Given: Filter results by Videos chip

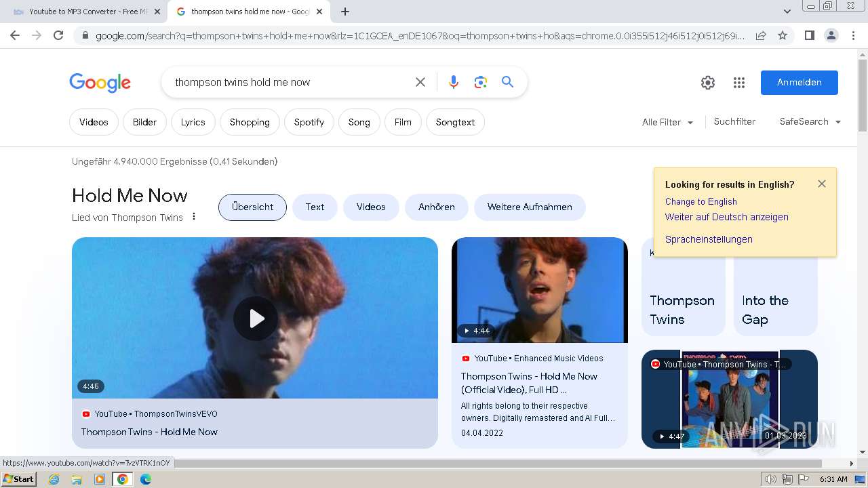Looking at the screenshot, I should click(94, 122).
